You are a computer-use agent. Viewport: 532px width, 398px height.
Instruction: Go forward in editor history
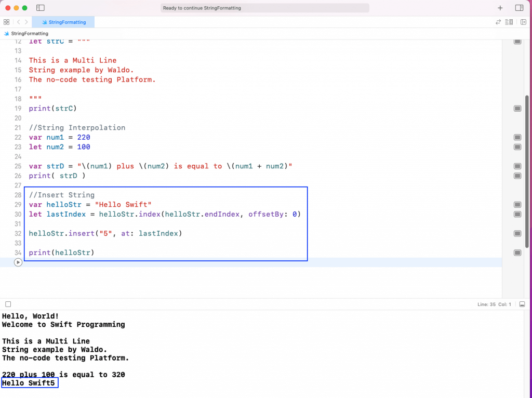click(26, 22)
